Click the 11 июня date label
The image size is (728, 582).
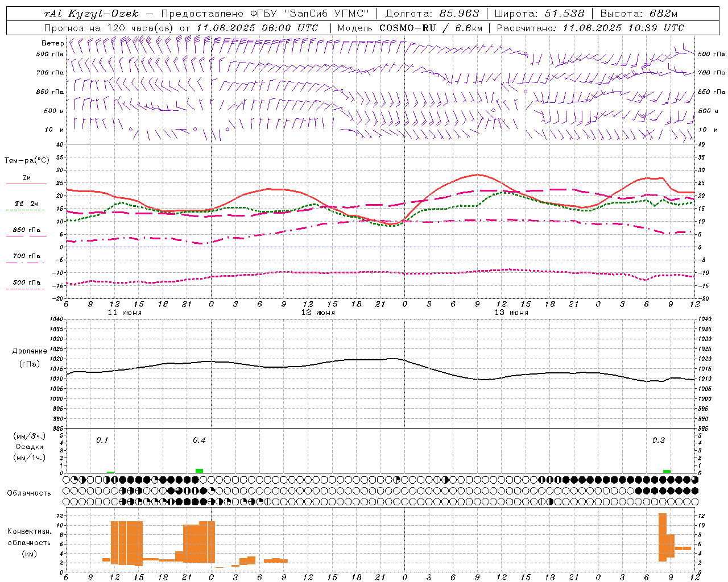[x=125, y=312]
